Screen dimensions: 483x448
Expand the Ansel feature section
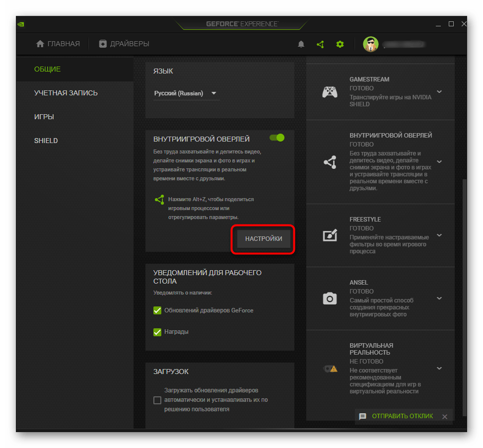pyautogui.click(x=439, y=299)
